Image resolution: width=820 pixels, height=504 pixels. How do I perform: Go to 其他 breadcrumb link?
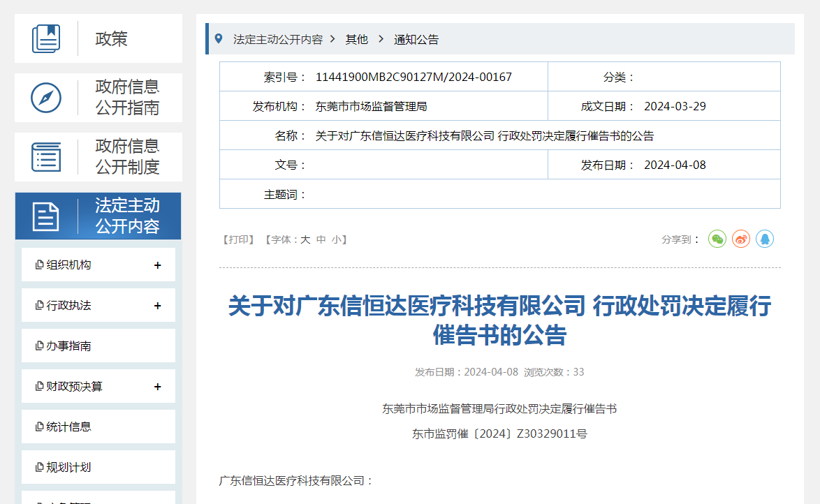tap(357, 39)
